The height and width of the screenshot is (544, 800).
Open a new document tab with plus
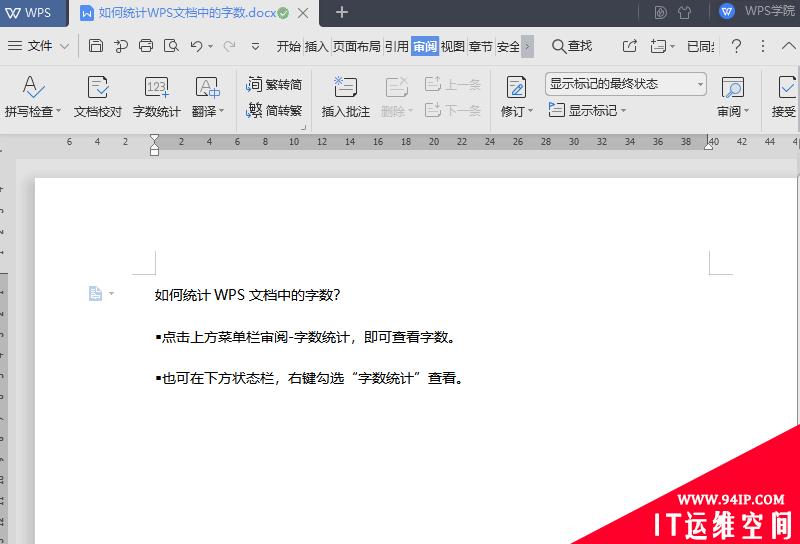[x=342, y=12]
